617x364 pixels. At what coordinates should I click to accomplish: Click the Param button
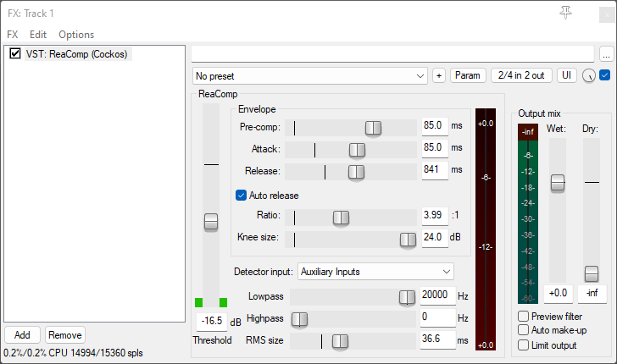tap(468, 75)
